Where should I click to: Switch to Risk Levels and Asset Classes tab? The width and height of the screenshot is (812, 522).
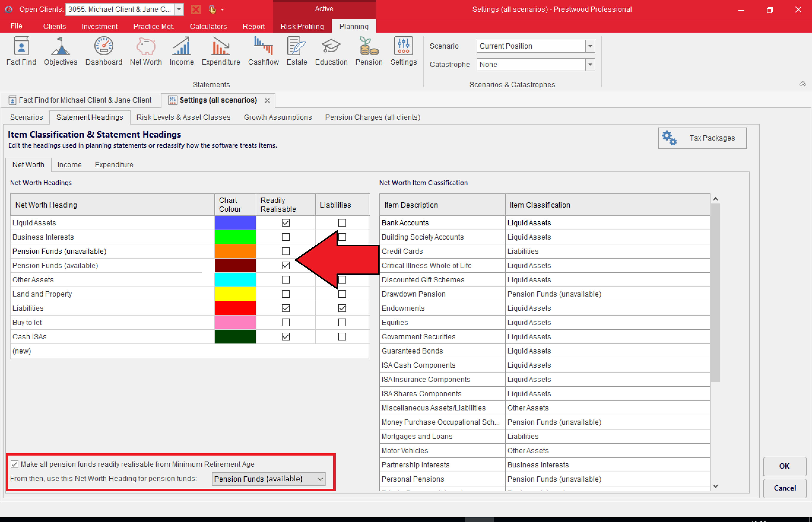tap(183, 117)
